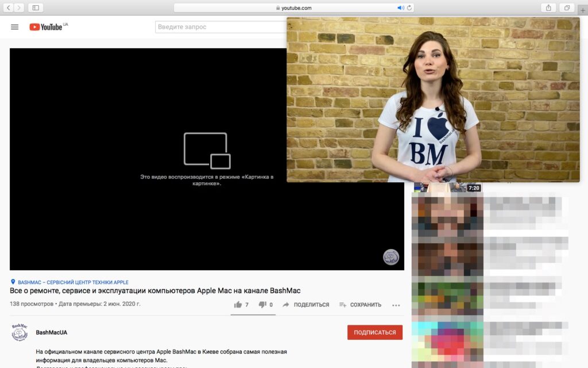Click the ПОДЕЛИТЬСЯ share button
588x368 pixels.
click(x=305, y=305)
